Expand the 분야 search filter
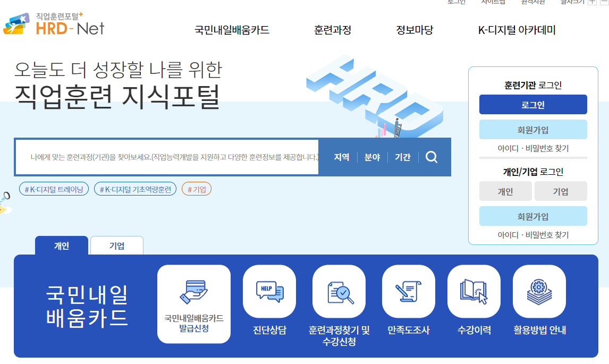This screenshot has height=364, width=609. point(372,157)
